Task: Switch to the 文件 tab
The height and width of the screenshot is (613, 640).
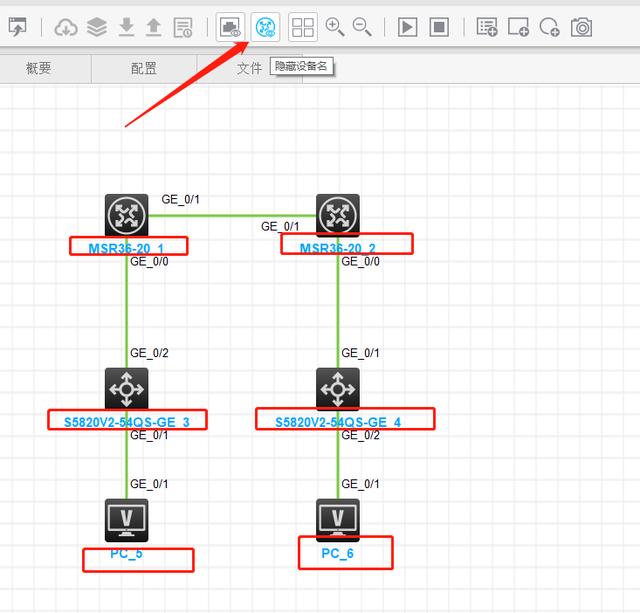Action: tap(249, 68)
